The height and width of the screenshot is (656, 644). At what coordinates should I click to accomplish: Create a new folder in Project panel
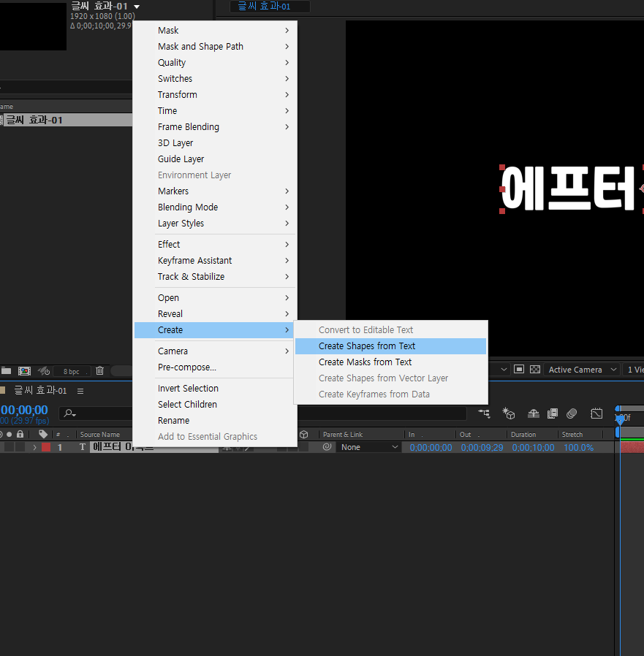pos(6,370)
